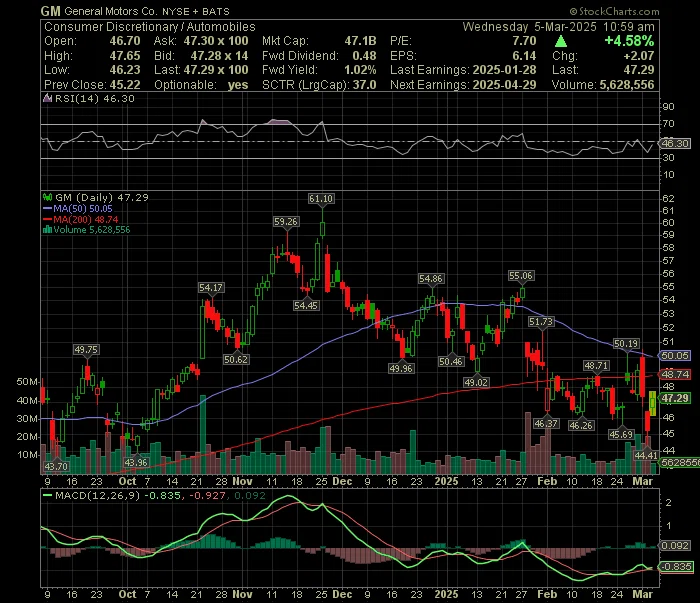Image resolution: width=700 pixels, height=603 pixels.
Task: Click the Fwd Yield 1.02% value
Action: pos(360,70)
